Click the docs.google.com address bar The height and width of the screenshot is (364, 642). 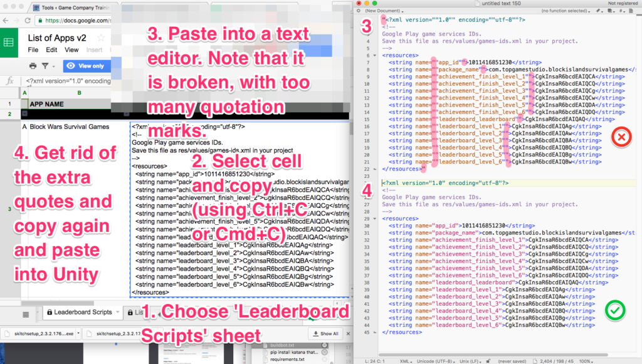(x=74, y=21)
